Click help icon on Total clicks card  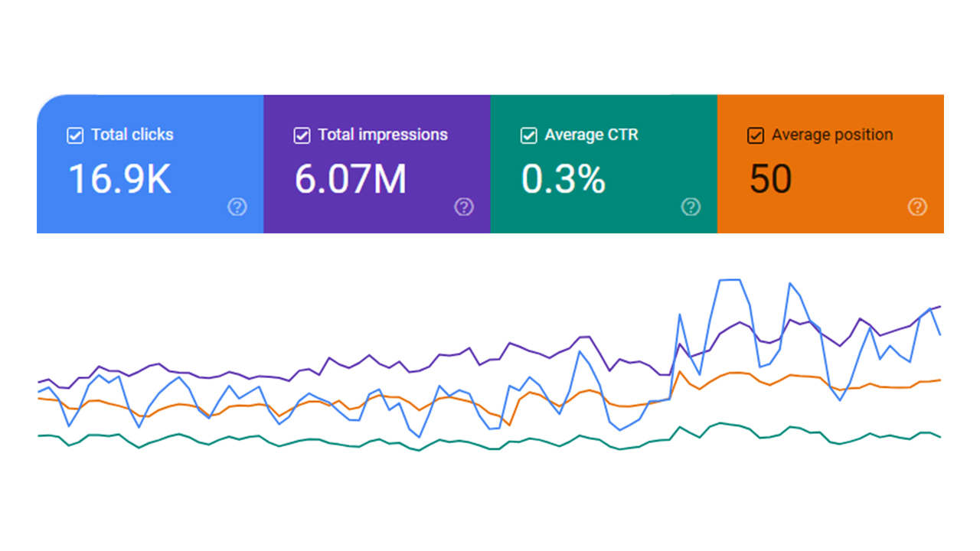(x=237, y=207)
